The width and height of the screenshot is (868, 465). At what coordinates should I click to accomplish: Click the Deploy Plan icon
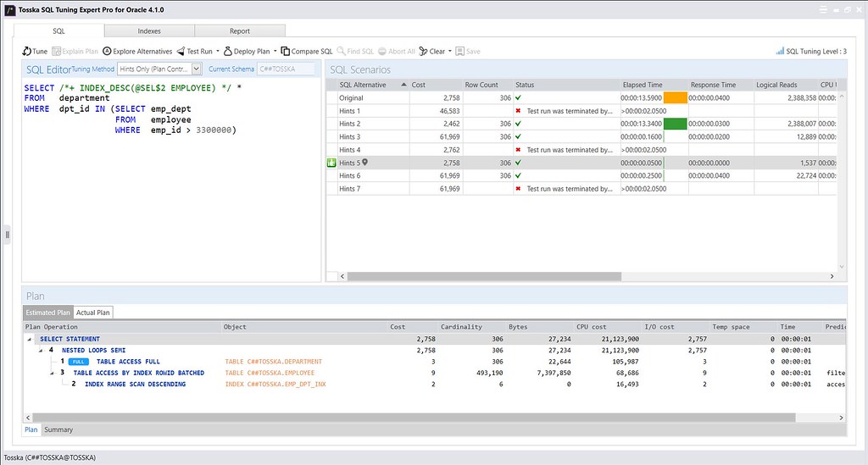tap(227, 52)
